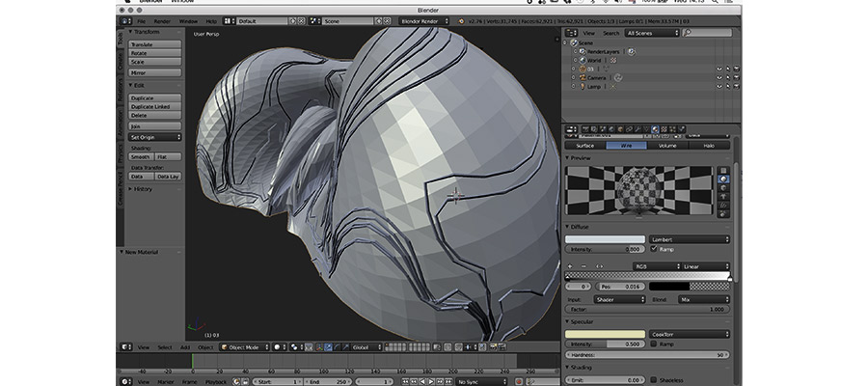Switch to the Wire material type
Viewport: 868px width, 386px height.
(626, 146)
